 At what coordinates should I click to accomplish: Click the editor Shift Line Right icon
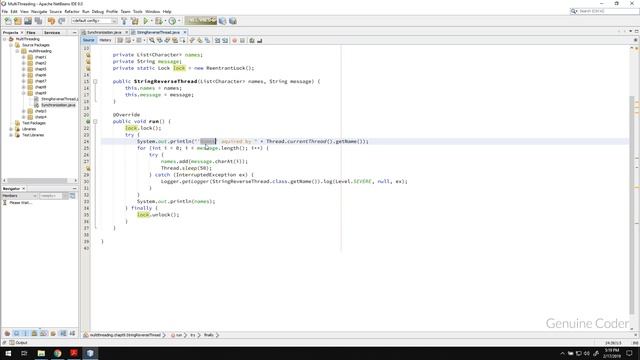(x=225, y=40)
